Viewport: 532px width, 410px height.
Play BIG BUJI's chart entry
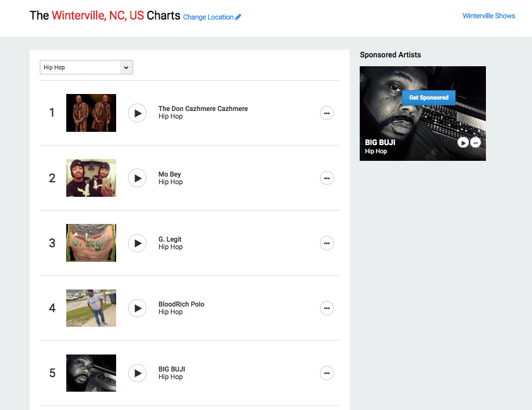pos(138,373)
